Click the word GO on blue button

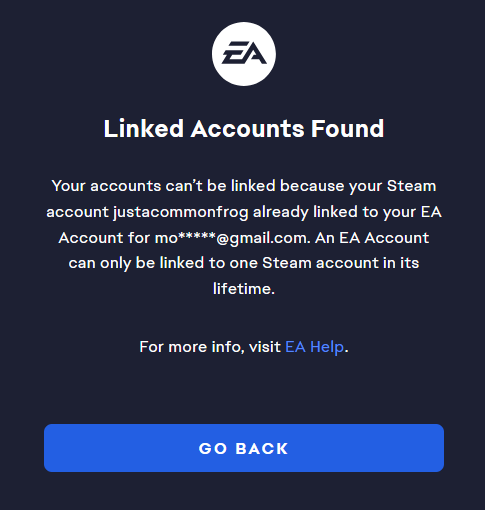coord(213,448)
